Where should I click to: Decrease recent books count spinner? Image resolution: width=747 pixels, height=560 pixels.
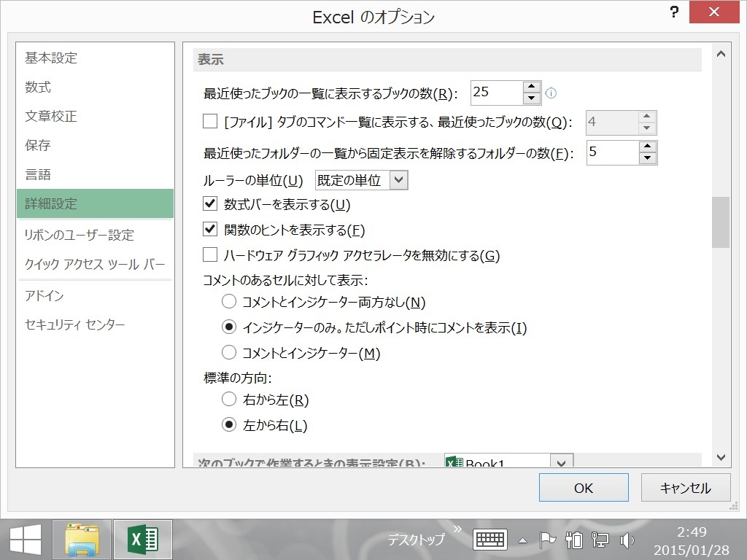coord(532,98)
